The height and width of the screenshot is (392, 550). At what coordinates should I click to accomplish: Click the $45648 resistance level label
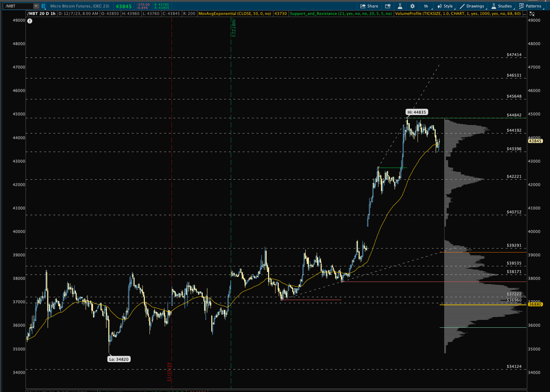[514, 96]
